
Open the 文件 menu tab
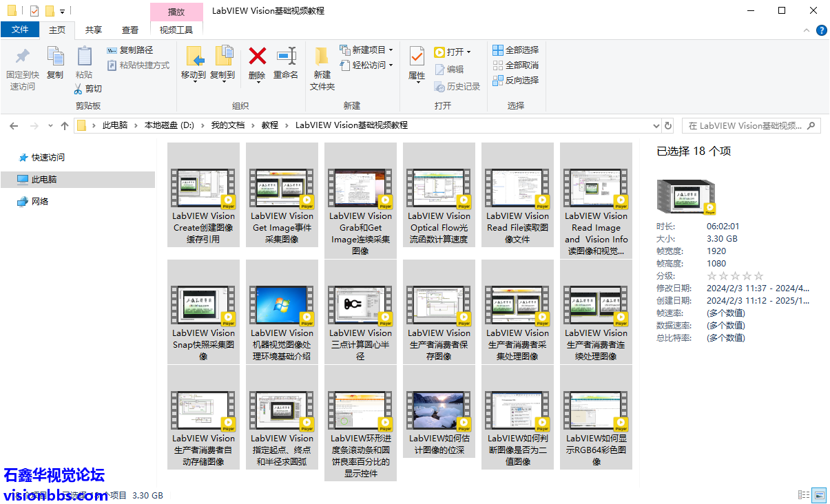point(20,30)
